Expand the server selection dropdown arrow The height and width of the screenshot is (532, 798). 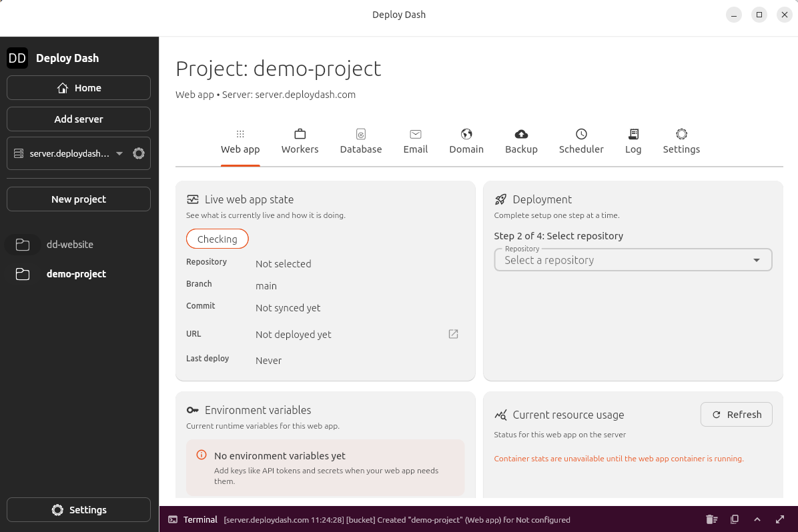pyautogui.click(x=119, y=153)
